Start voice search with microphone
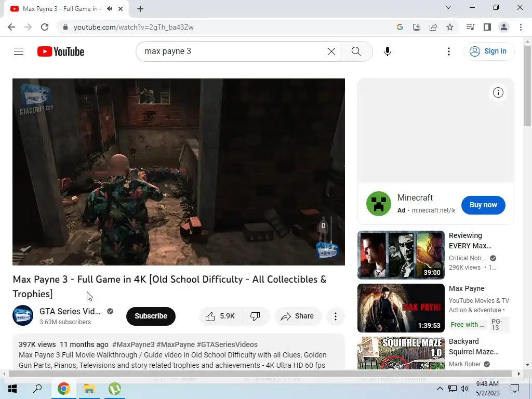Screen dimensions: 532x399 tap(388, 51)
